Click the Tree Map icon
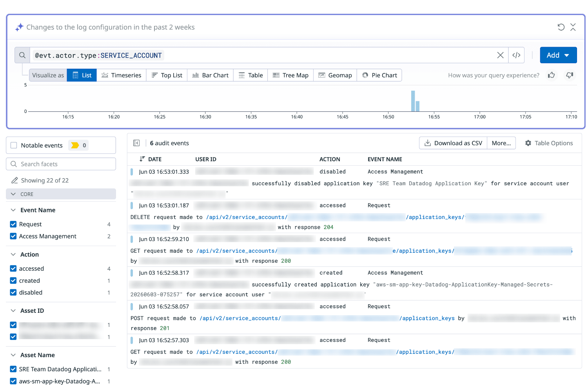588x385 pixels. click(276, 75)
